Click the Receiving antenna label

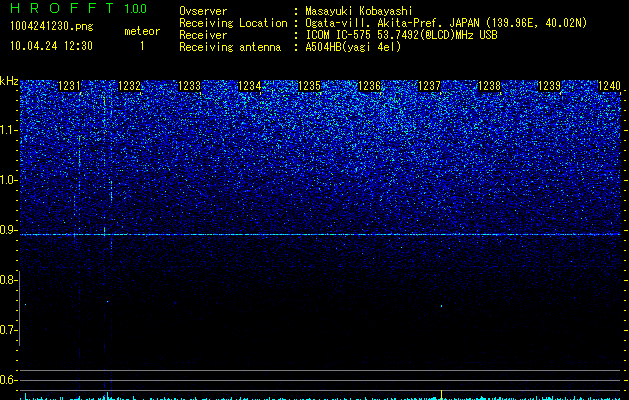pos(230,47)
